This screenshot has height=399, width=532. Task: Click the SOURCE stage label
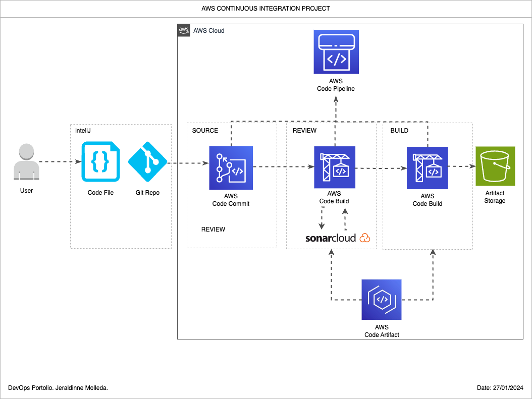pyautogui.click(x=205, y=131)
